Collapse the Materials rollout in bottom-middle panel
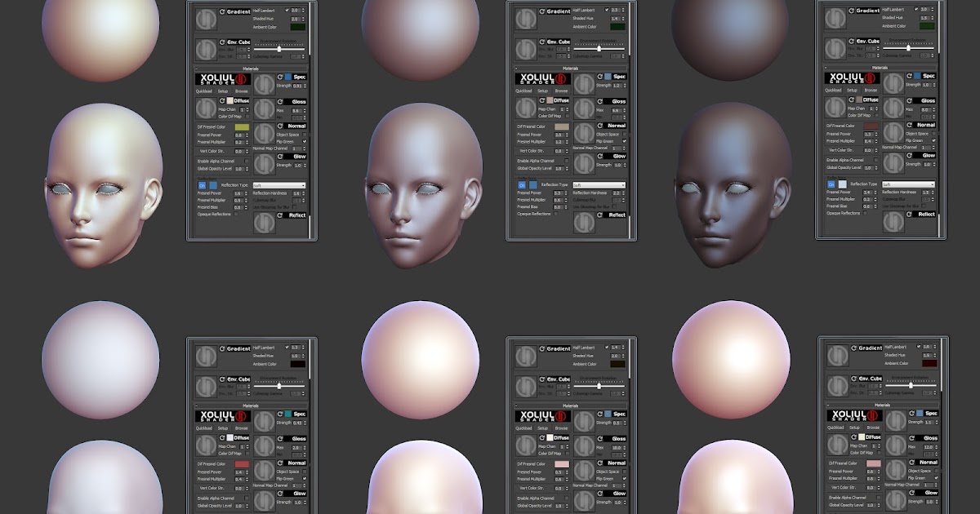The image size is (980, 514). point(571,405)
